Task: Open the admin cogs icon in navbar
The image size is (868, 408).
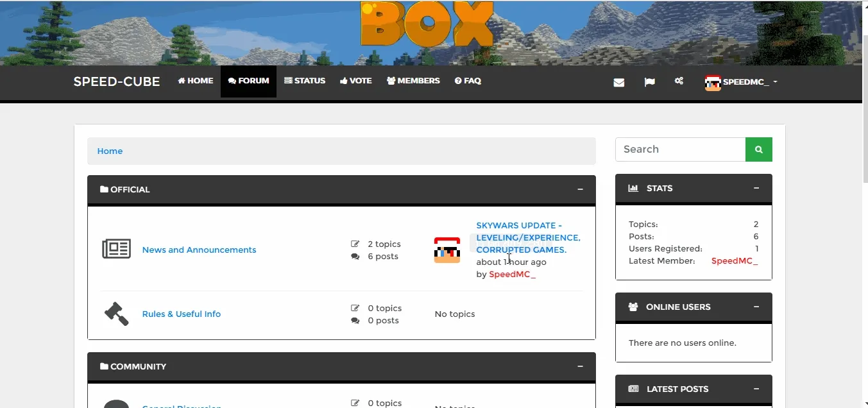Action: click(679, 81)
